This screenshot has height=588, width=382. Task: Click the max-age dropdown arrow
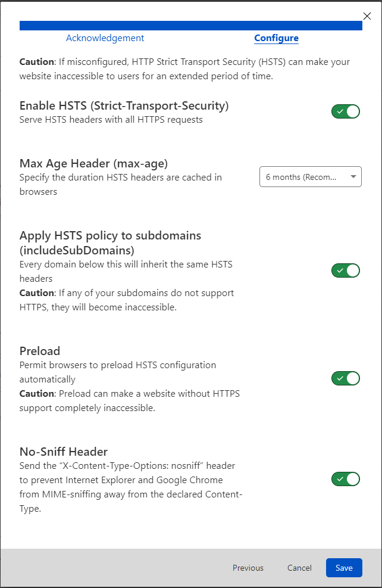(353, 177)
